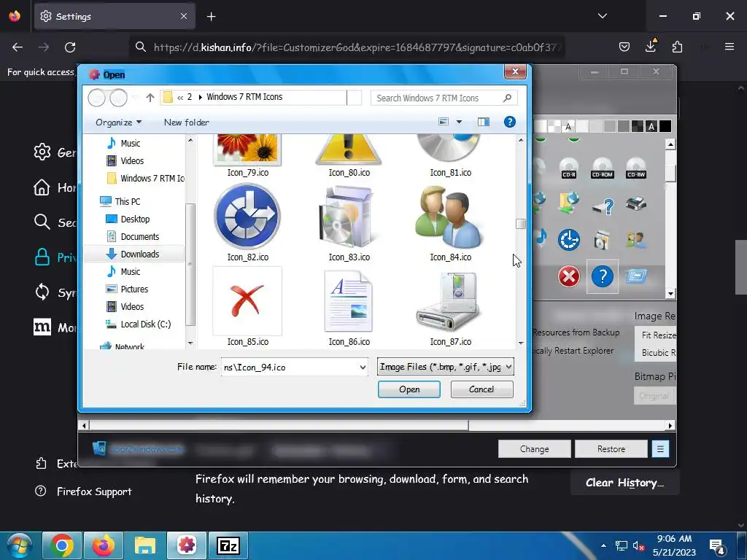The height and width of the screenshot is (560, 747).
Task: Select unknown drive question icon in CustomizerGod
Action: tap(603, 206)
